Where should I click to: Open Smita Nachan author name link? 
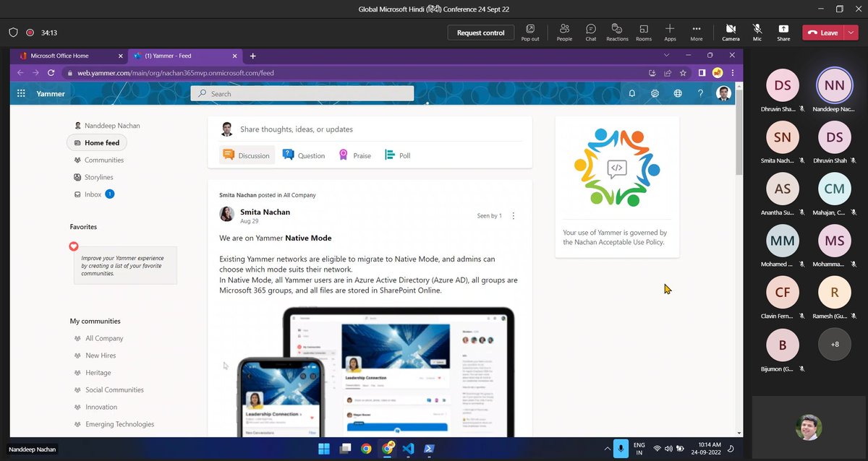pos(265,212)
